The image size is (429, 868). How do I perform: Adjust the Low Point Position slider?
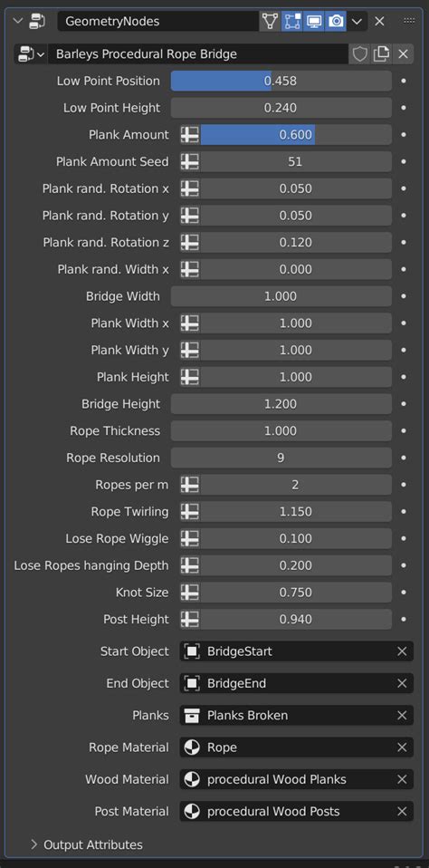(x=281, y=81)
